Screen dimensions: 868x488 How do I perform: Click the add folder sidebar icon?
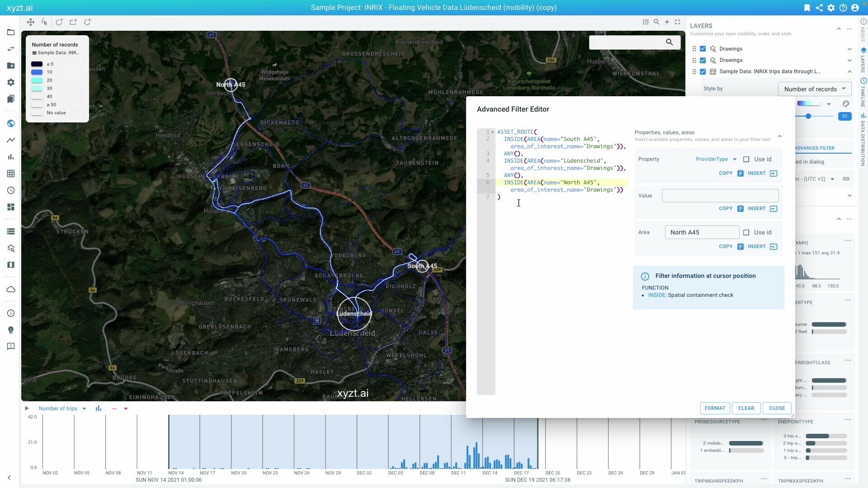coord(11,66)
